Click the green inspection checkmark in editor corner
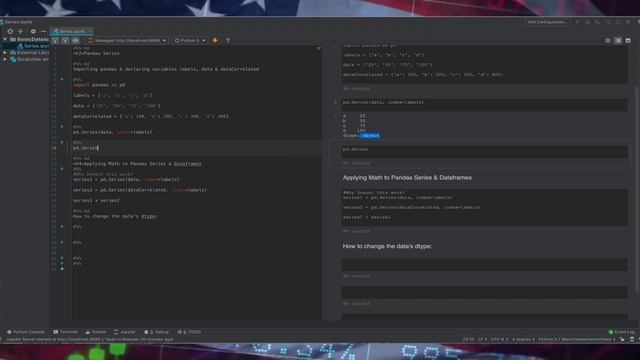 tap(318, 48)
